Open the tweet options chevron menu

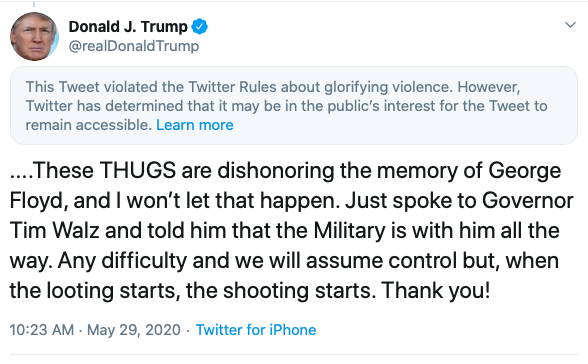point(570,25)
